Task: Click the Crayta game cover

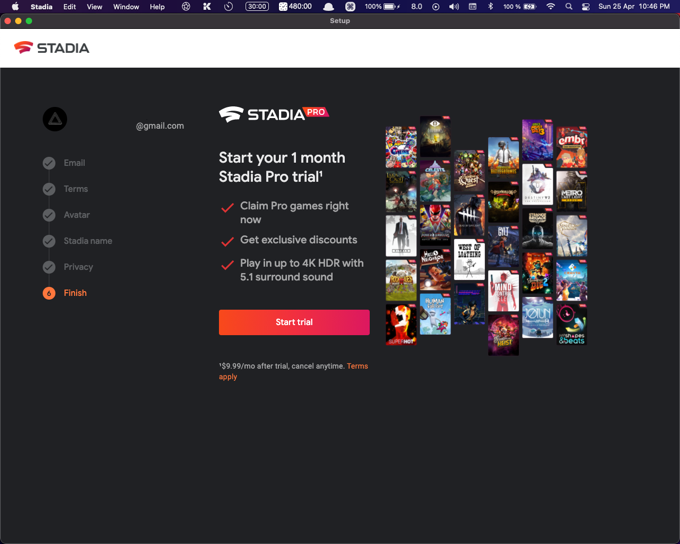Action: 571,280
